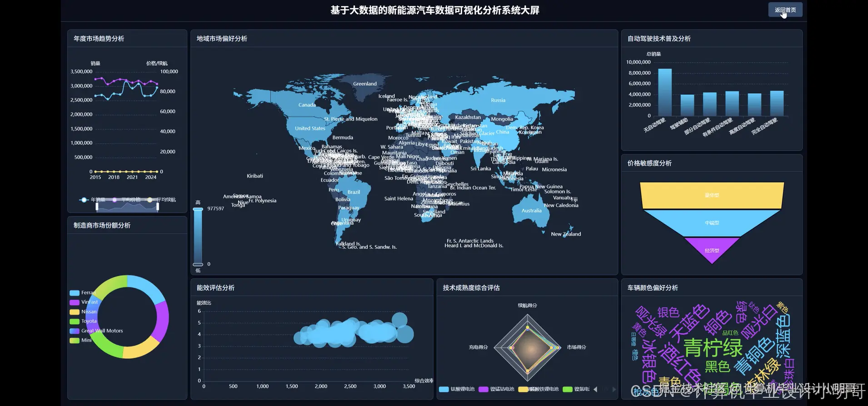Click the 无自动驾驶 bar in total sales chart
The width and height of the screenshot is (868, 406).
click(665, 92)
